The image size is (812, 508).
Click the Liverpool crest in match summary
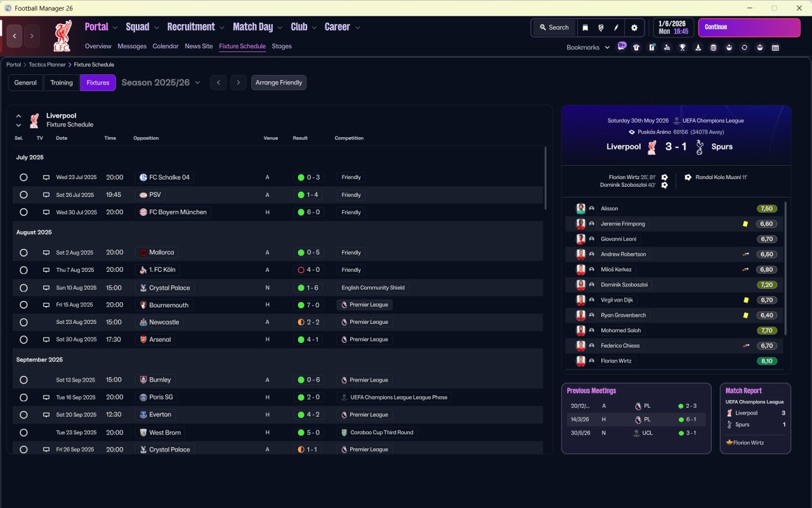(652, 147)
